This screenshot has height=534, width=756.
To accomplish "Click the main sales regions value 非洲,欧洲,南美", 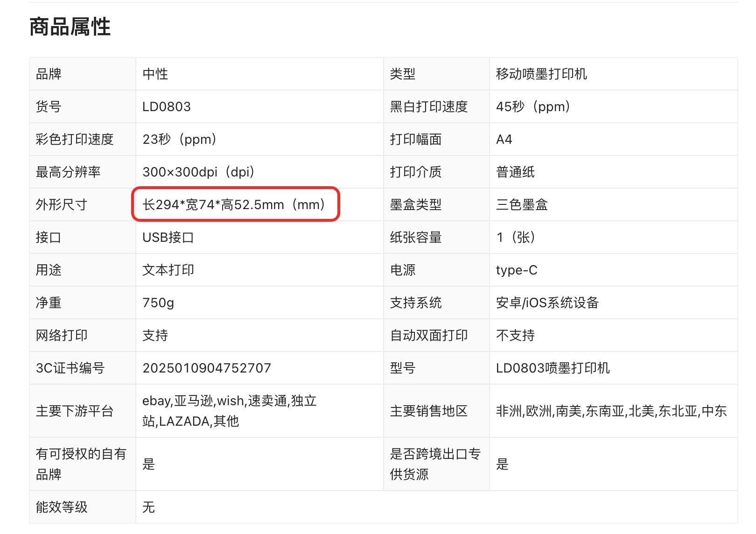I will point(611,411).
